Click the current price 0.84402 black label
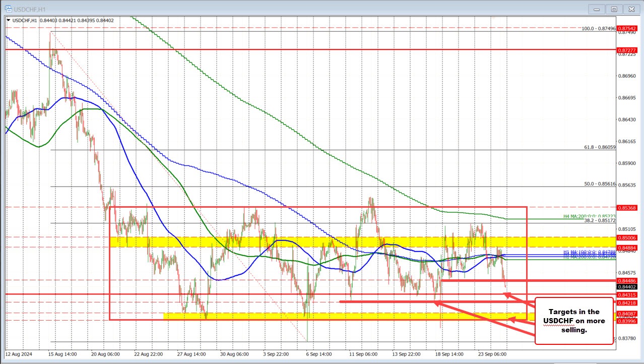 (628, 287)
